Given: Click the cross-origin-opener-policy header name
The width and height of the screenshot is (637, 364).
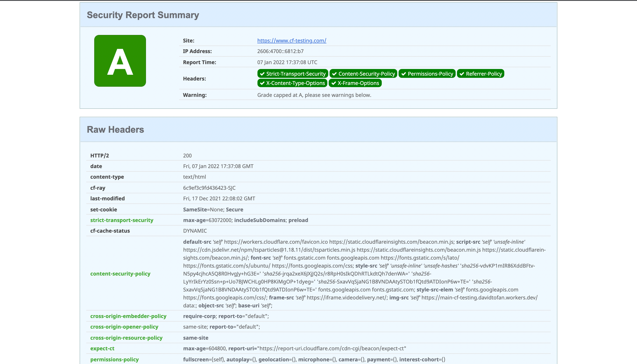Looking at the screenshot, I should tap(124, 327).
